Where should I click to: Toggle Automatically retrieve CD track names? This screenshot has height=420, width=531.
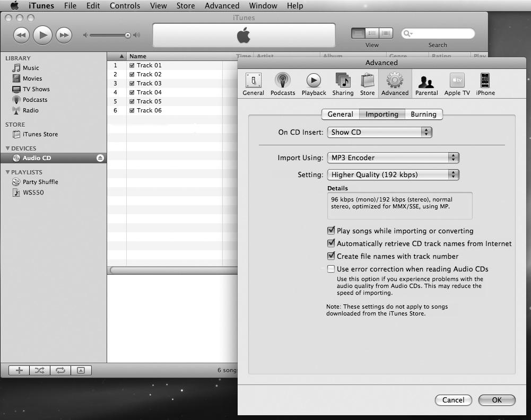pos(331,243)
